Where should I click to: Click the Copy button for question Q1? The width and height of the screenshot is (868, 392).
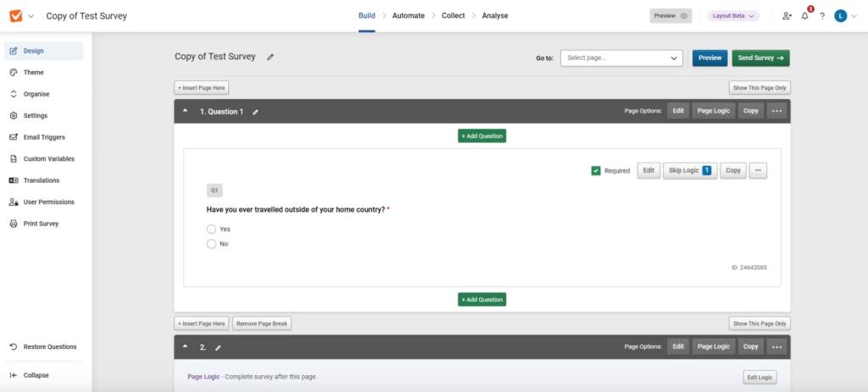click(733, 171)
